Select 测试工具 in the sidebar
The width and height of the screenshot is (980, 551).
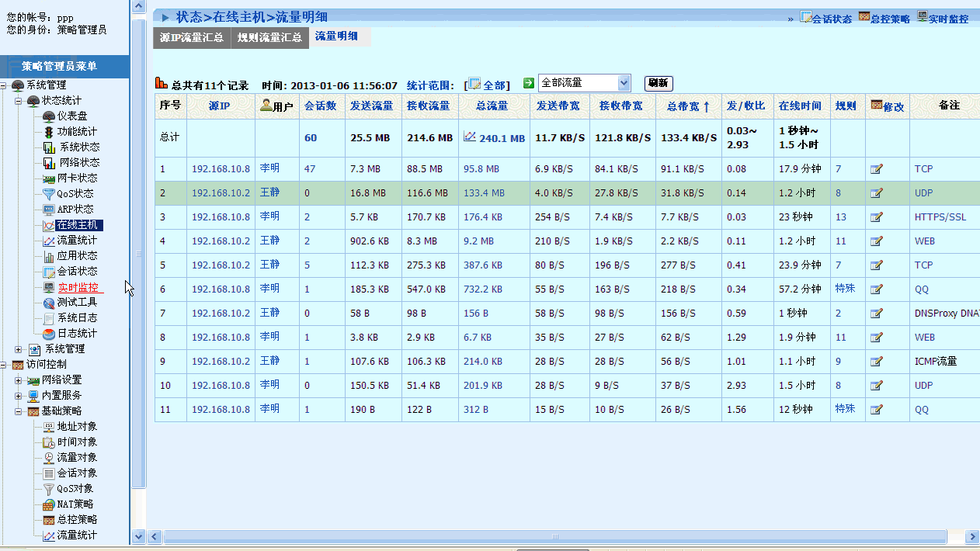pyautogui.click(x=77, y=302)
